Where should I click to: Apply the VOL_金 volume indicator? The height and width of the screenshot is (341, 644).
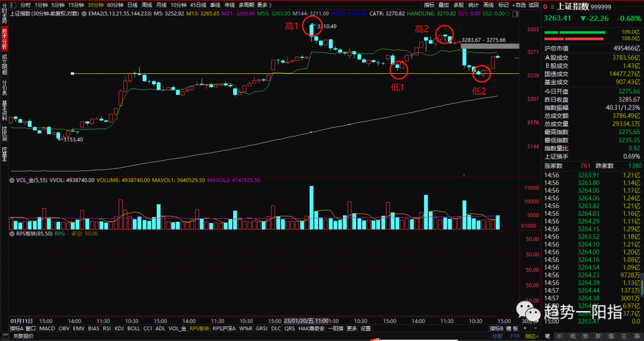(178, 328)
